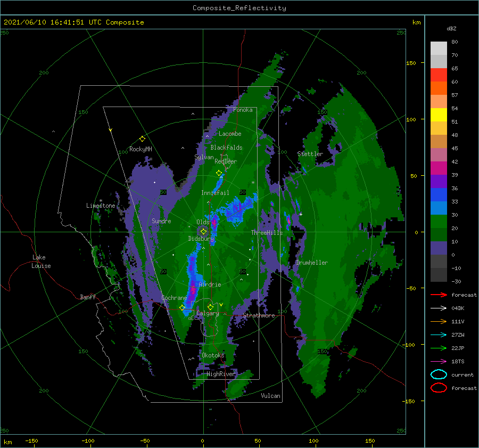
Task: Click the green 22JP arrow icon
Action: [x=439, y=348]
